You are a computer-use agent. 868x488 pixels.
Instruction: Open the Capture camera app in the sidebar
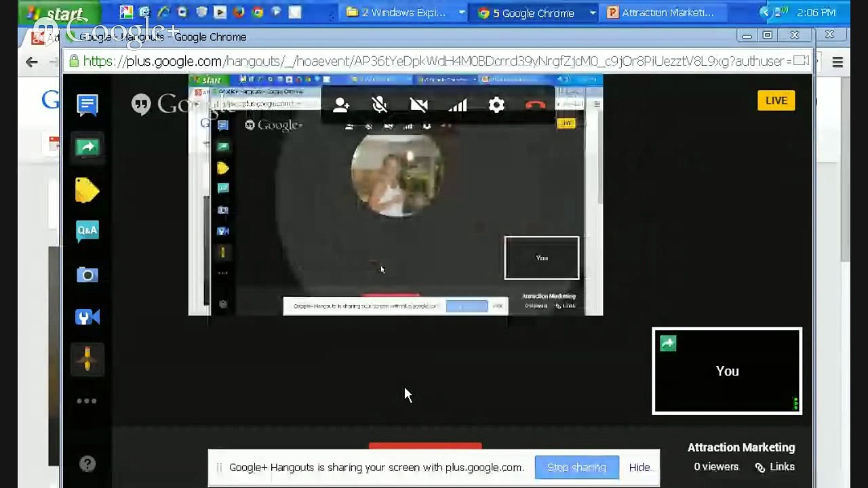(87, 274)
